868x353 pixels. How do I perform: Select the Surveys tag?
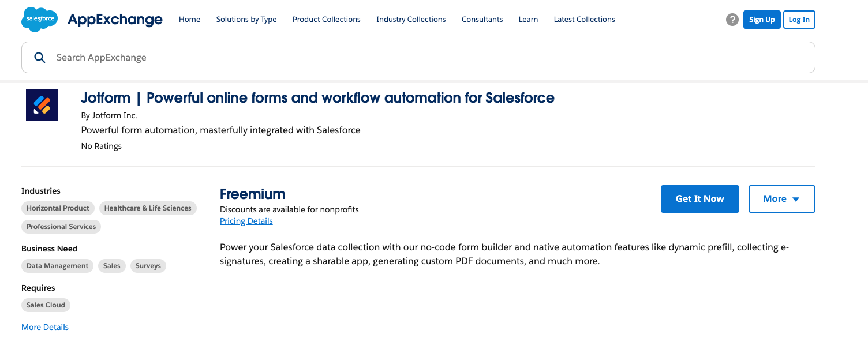tap(148, 266)
